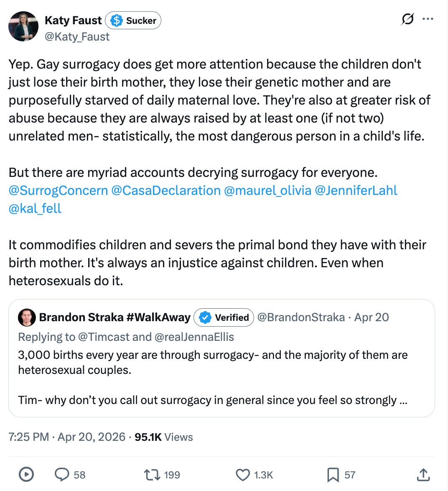Screen dimensions: 448x491
Task: Click the dollar-sign Sucker badge
Action: coord(133,20)
